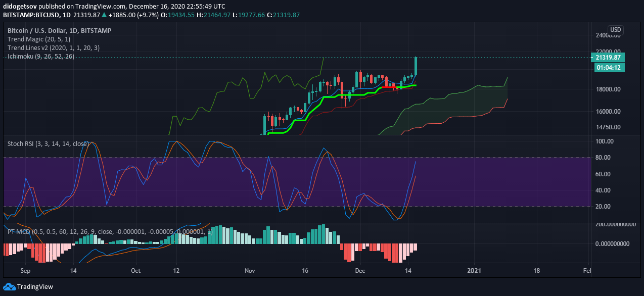Click the Trend Magic (20, 5, 1) indicator label

tap(39, 39)
